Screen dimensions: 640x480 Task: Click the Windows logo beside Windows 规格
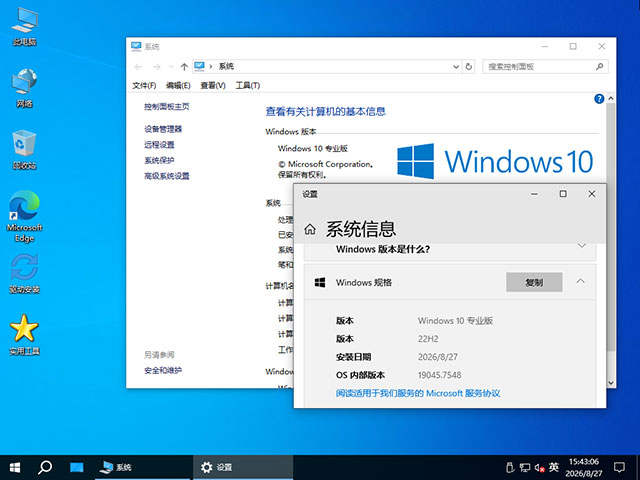point(320,282)
